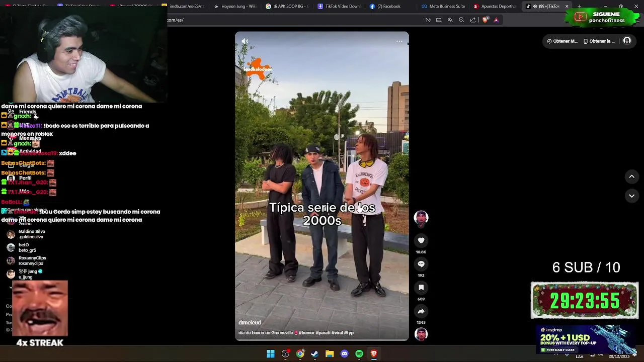Open File Explorer from the taskbar
Image resolution: width=644 pixels, height=362 pixels.
click(x=330, y=354)
